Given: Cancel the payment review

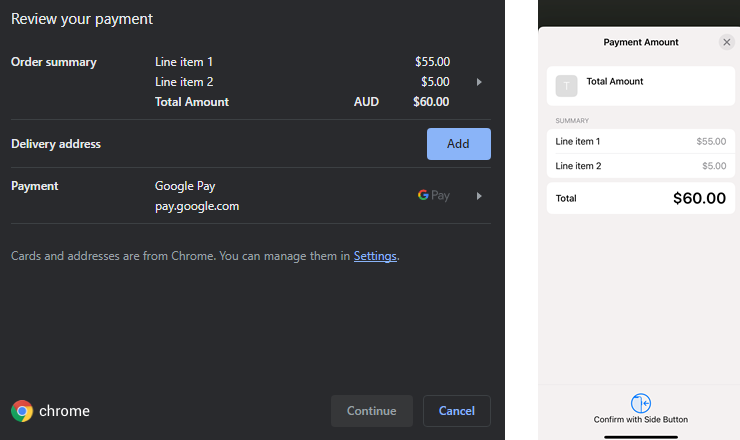Looking at the screenshot, I should pyautogui.click(x=456, y=411).
